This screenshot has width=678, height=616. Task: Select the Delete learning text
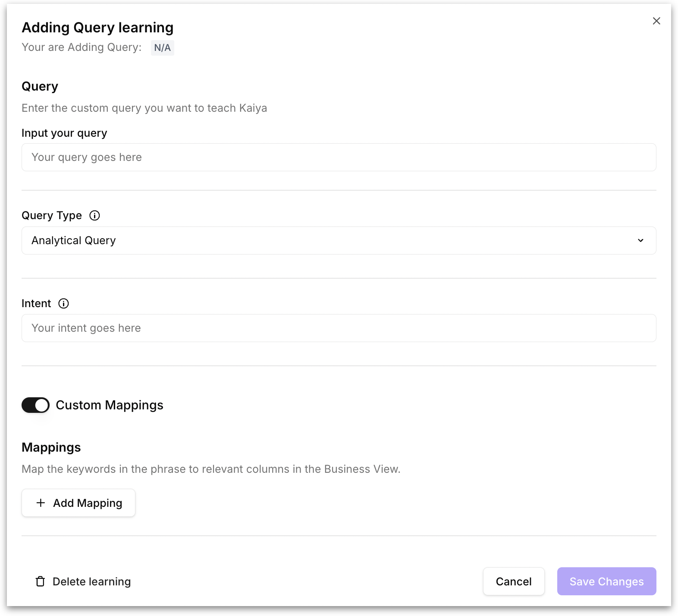[91, 581]
